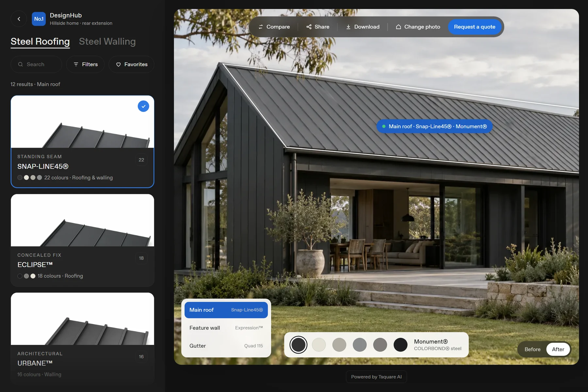Go back using the left chevron button
This screenshot has height=392, width=588.
pyautogui.click(x=19, y=19)
